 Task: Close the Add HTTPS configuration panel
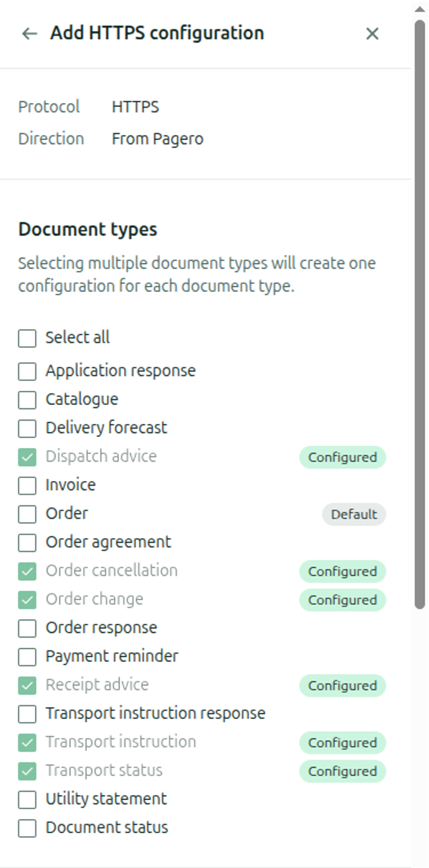pyautogui.click(x=372, y=34)
